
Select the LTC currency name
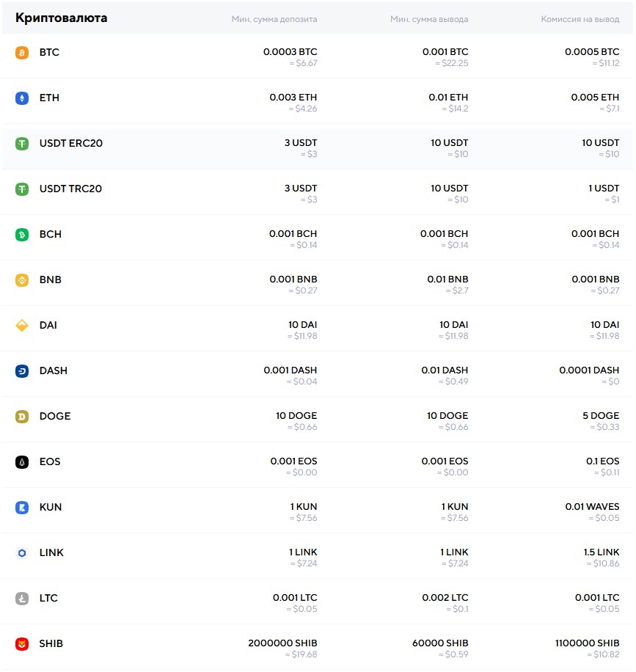(48, 598)
